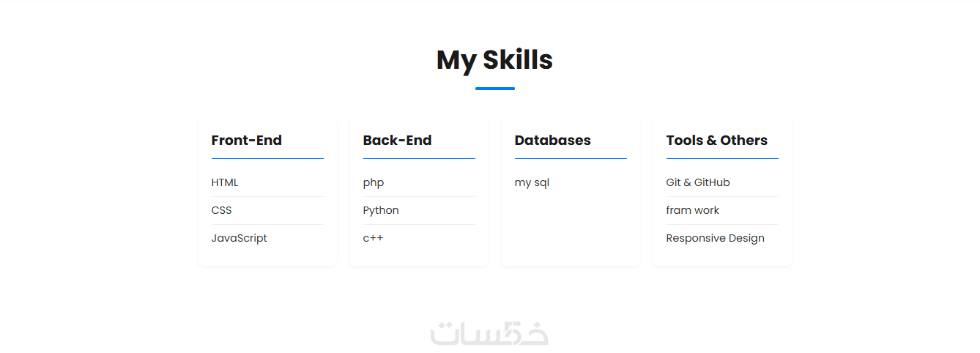Select the HTML skill item

pos(225,182)
